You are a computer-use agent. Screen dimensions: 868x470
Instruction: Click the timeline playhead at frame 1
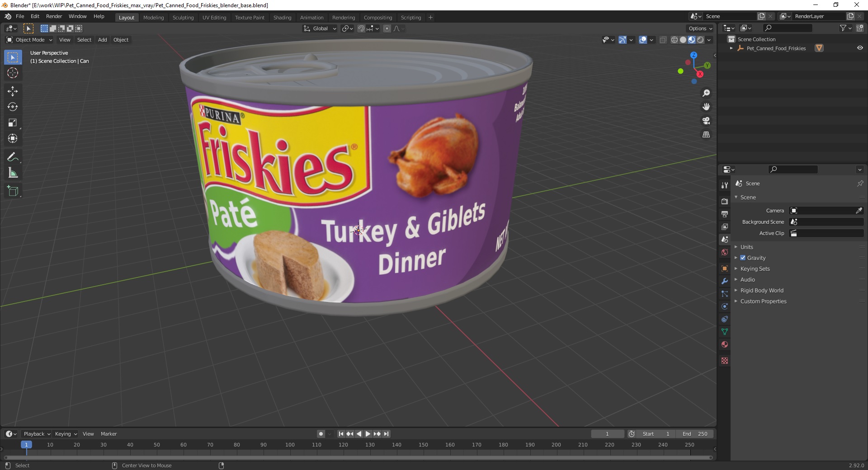click(x=26, y=445)
